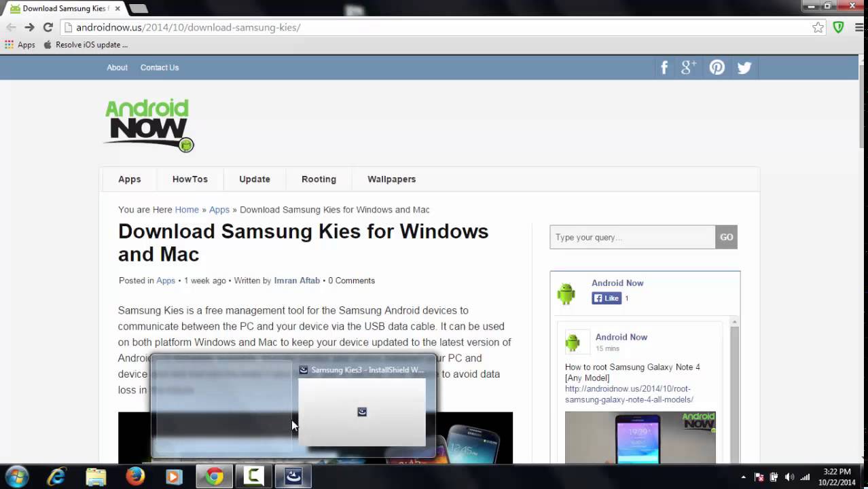The width and height of the screenshot is (868, 489).
Task: Show hidden system tray icons
Action: (743, 477)
